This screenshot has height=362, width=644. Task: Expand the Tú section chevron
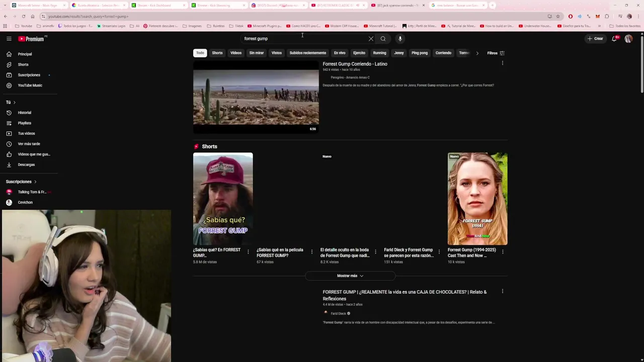14,103
